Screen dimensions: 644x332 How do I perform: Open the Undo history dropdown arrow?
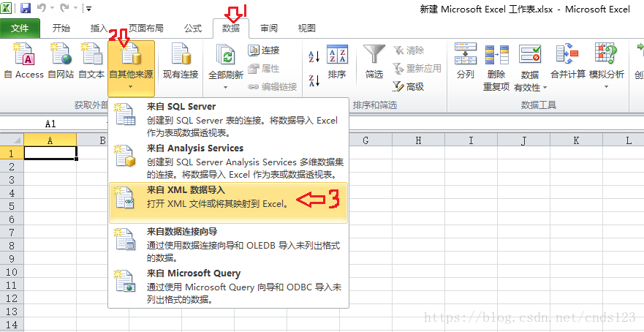pyautogui.click(x=53, y=8)
